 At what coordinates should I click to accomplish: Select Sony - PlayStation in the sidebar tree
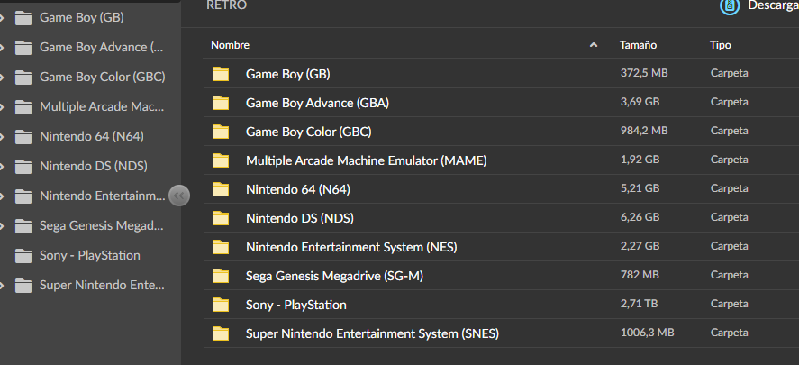[x=90, y=256]
